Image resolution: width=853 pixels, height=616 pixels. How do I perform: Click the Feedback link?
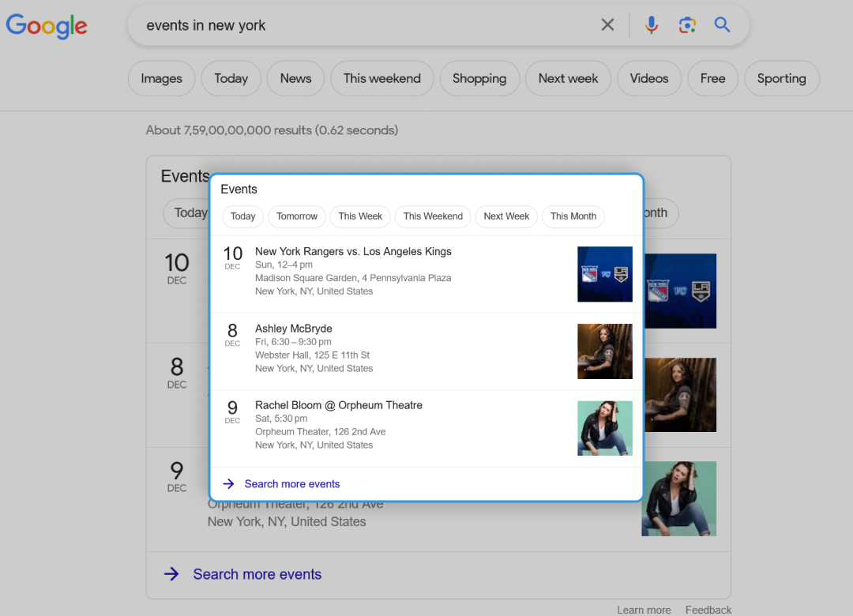click(708, 610)
